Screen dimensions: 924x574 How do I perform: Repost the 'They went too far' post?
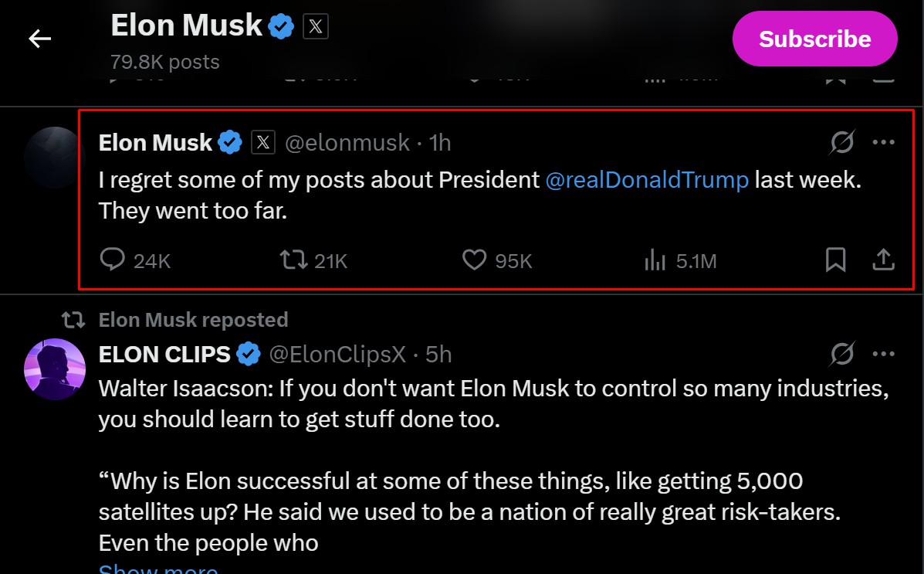click(x=293, y=260)
